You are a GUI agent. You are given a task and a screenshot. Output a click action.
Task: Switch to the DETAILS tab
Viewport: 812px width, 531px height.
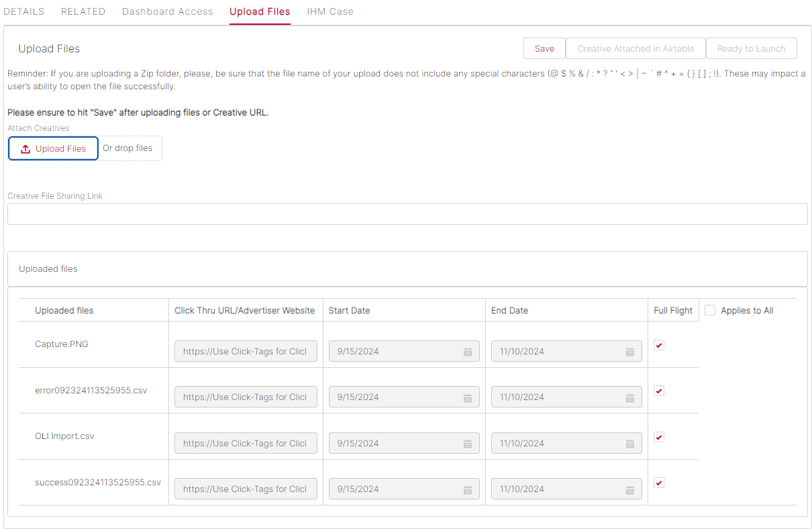[x=24, y=11]
